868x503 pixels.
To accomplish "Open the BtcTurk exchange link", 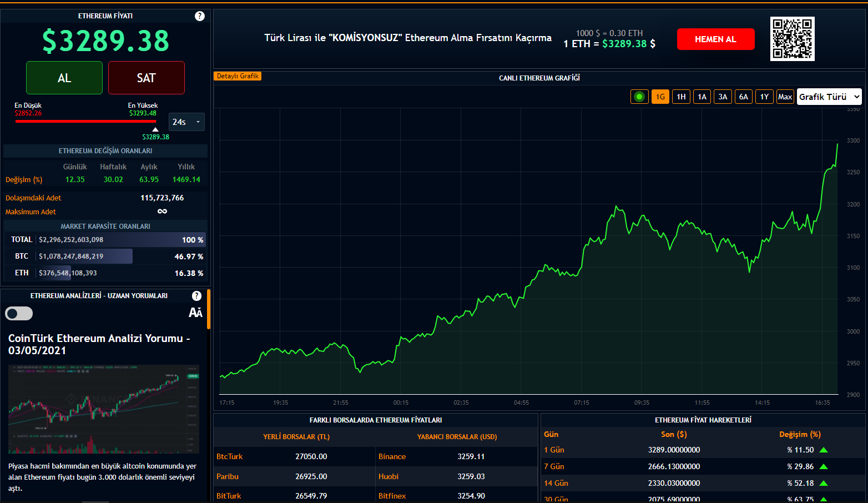I will click(230, 457).
